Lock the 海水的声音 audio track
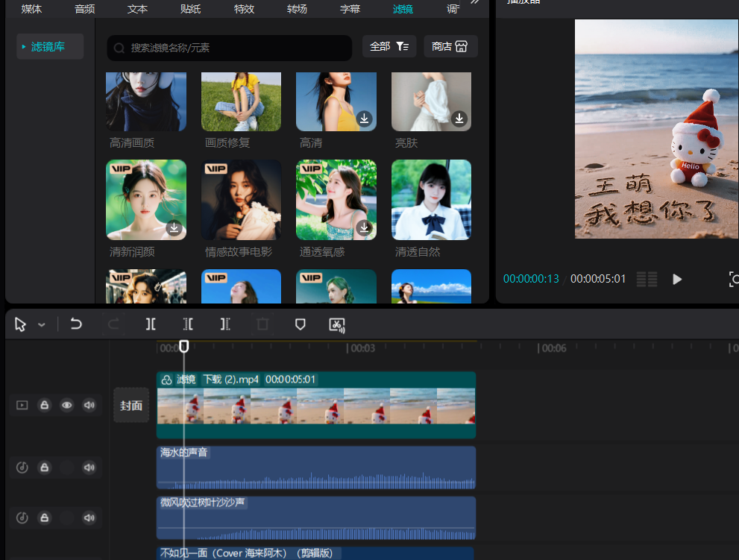Image resolution: width=739 pixels, height=560 pixels. point(44,467)
